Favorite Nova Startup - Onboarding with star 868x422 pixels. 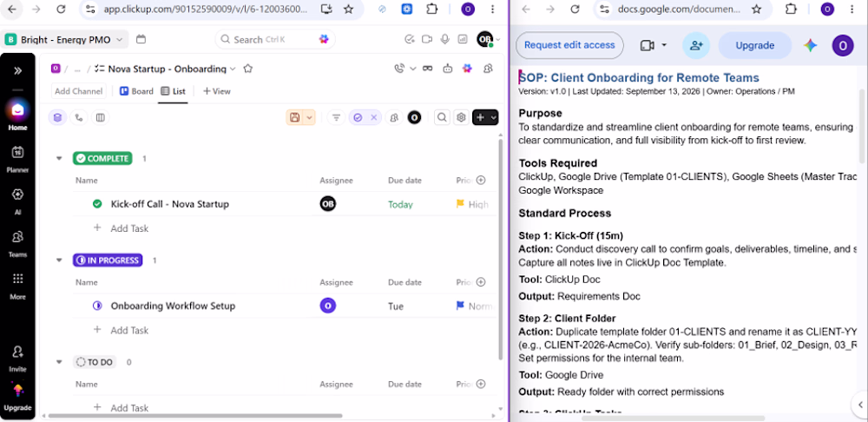click(248, 69)
